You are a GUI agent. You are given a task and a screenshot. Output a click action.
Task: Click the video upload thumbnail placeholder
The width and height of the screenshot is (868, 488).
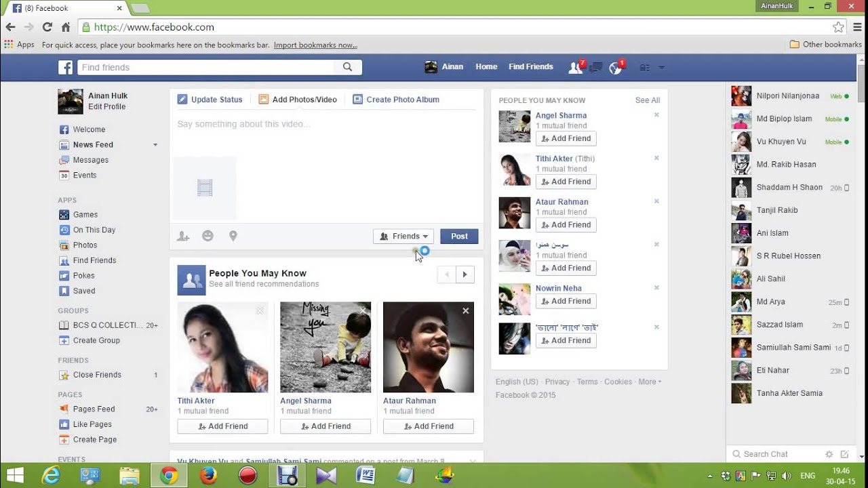point(205,188)
